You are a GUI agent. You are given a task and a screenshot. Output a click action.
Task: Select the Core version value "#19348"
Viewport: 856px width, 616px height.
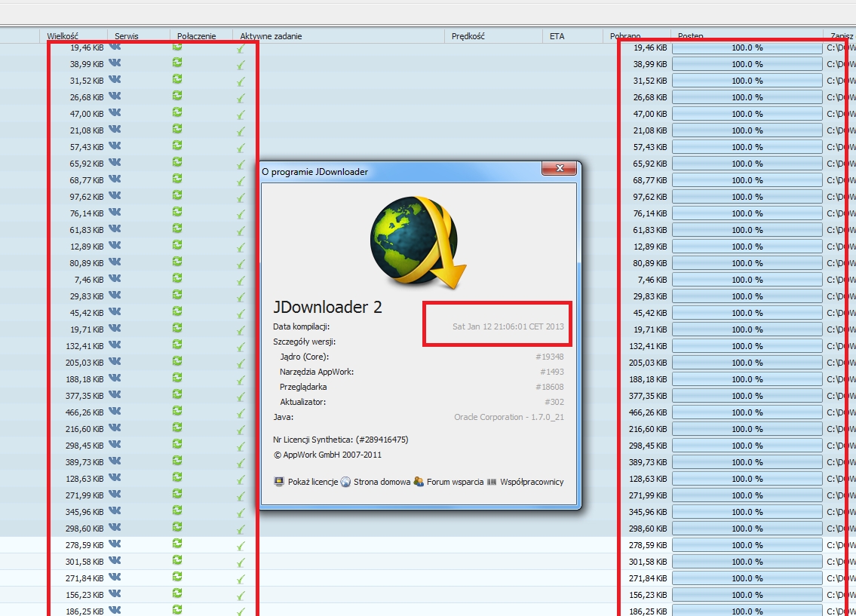(x=550, y=357)
